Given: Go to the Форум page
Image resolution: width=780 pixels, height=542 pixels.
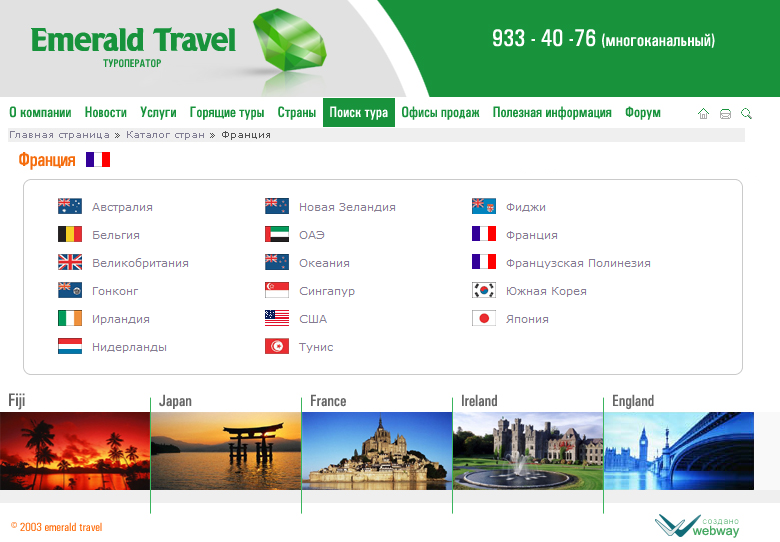Looking at the screenshot, I should coord(643,112).
